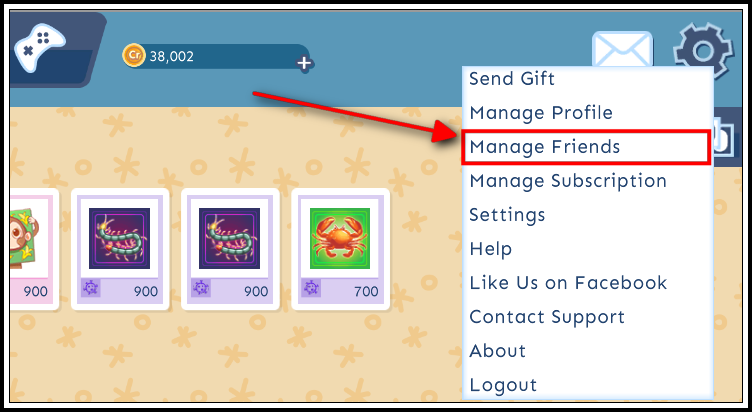Click Like Us on Facebook
Viewport: 752px width, 412px height.
click(x=568, y=283)
